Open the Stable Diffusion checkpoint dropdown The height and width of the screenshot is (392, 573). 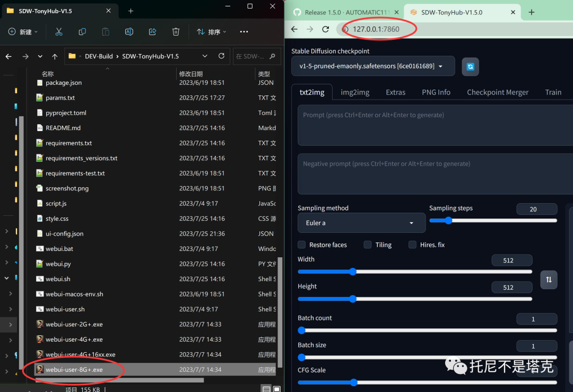373,66
